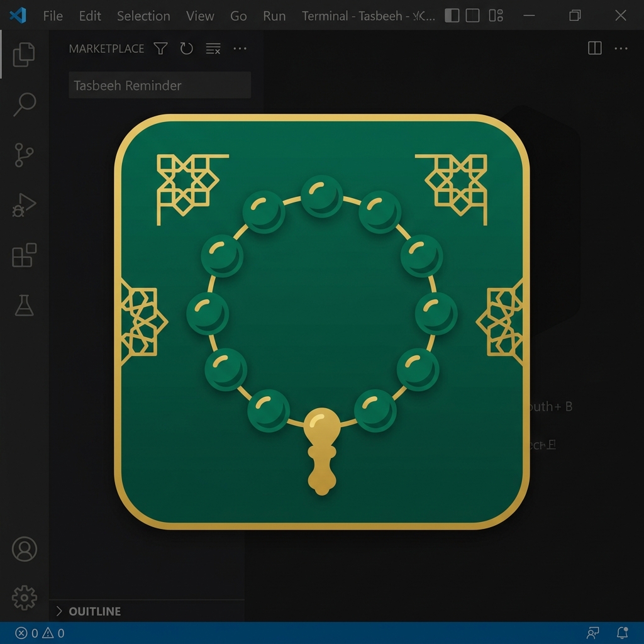The width and height of the screenshot is (644, 644).
Task: Open the Search view
Action: coord(24,104)
